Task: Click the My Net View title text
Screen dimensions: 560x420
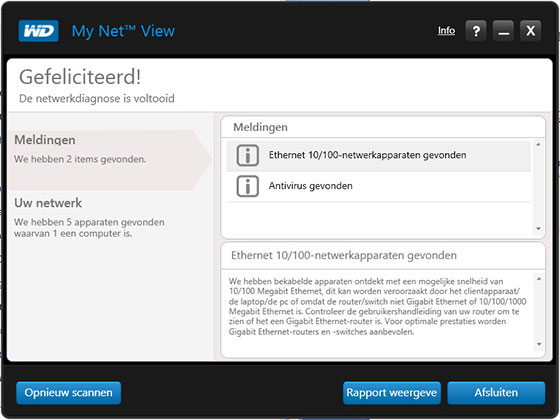Action: tap(123, 31)
